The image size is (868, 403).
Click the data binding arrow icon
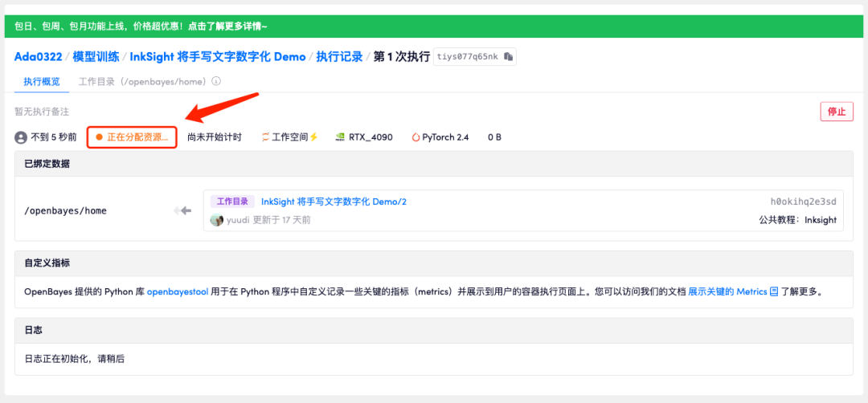tap(182, 210)
